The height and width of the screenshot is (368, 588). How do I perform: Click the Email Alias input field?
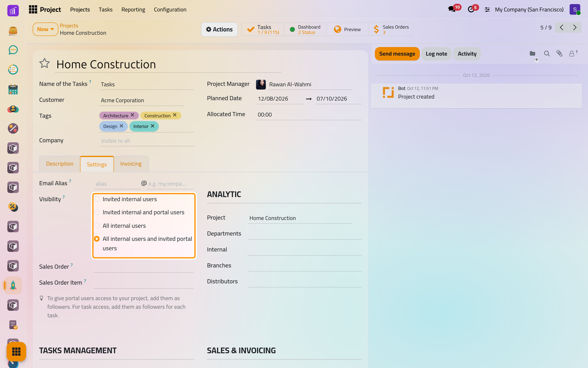click(117, 184)
